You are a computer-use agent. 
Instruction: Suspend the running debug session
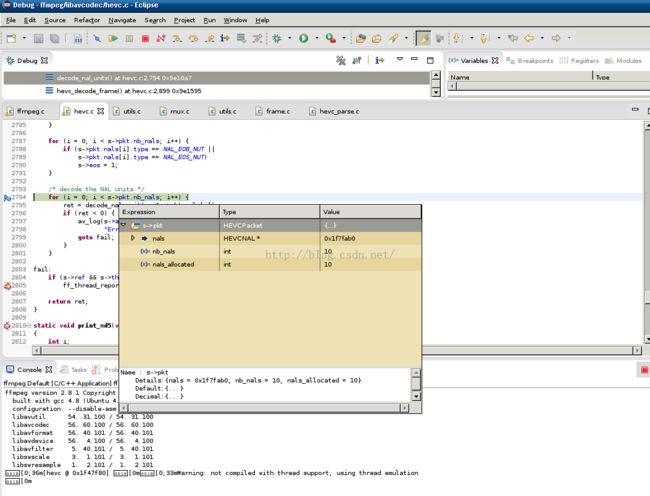point(129,39)
